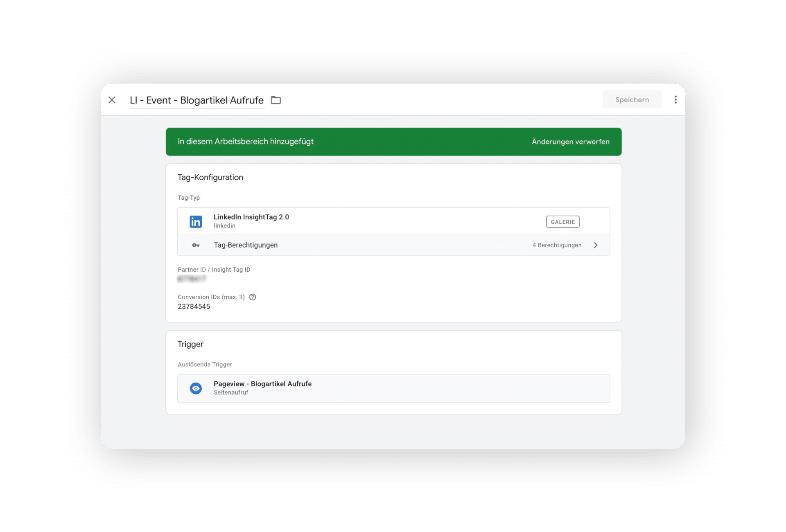This screenshot has width=786, height=532.
Task: Click the Tag-Konfiguration section heading
Action: pos(210,177)
